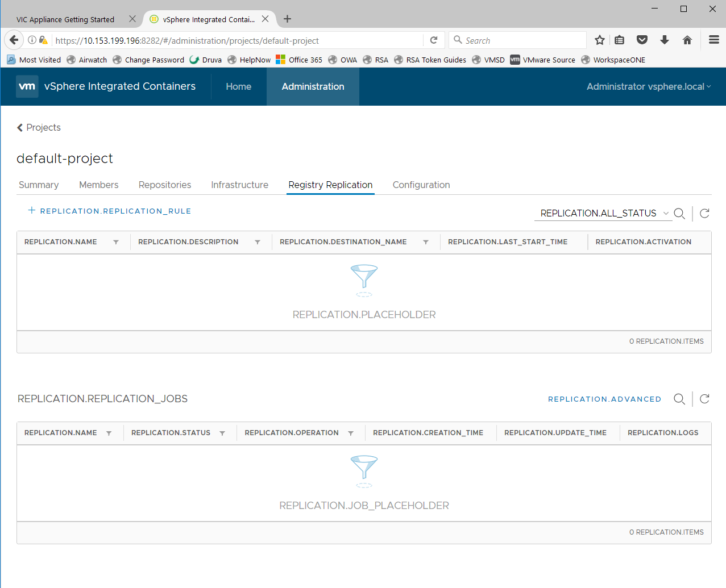Go back to Projects list
Screen dimensions: 726x588
(39, 127)
